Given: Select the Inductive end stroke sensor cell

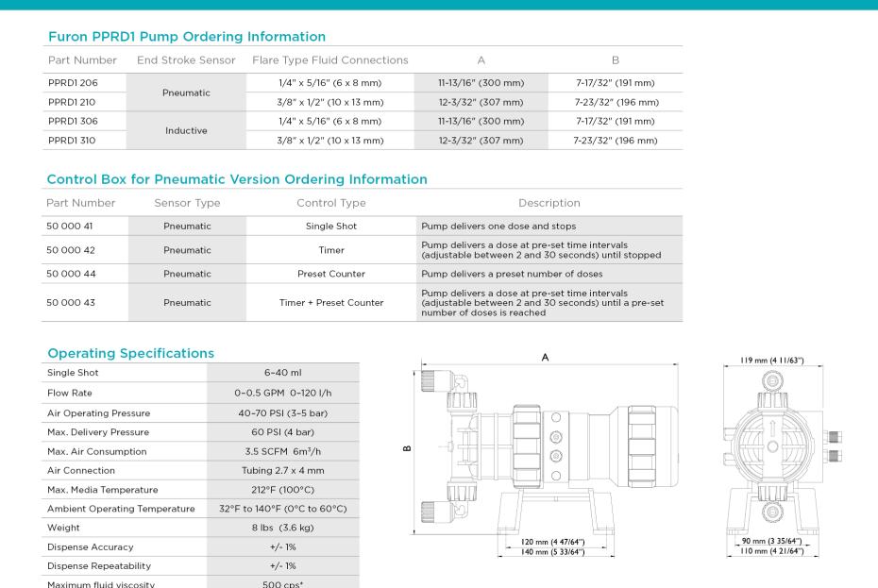Looking at the screenshot, I should [186, 131].
